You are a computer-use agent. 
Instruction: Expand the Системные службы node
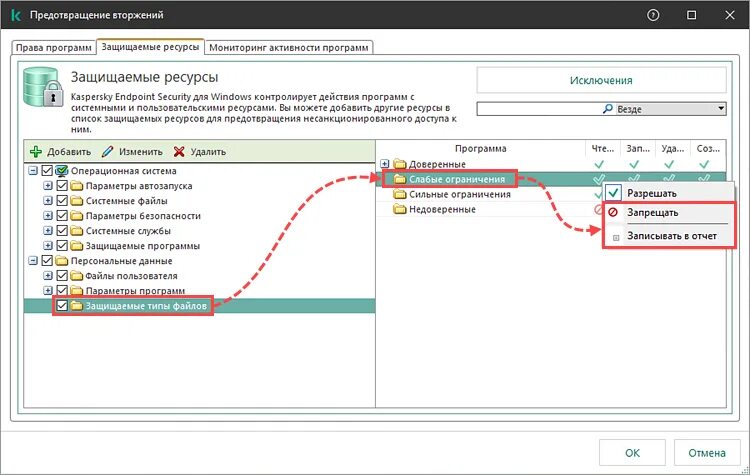[47, 231]
